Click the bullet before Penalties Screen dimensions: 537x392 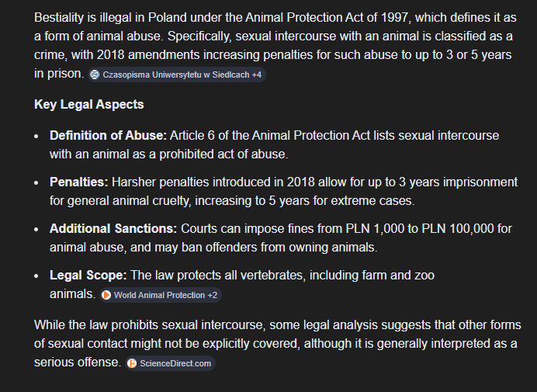[x=37, y=182]
